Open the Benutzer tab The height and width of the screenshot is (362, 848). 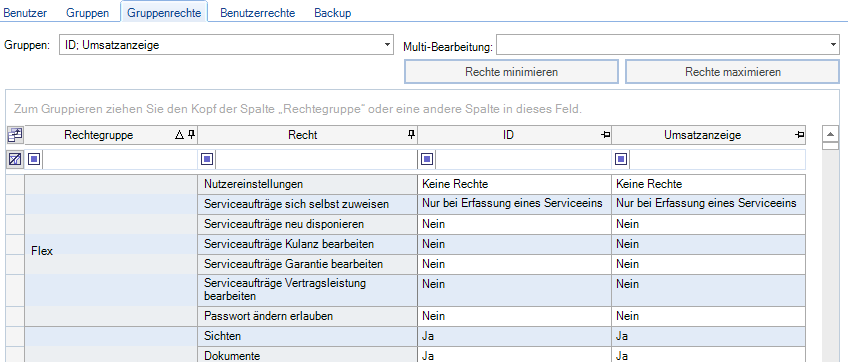coord(25,12)
